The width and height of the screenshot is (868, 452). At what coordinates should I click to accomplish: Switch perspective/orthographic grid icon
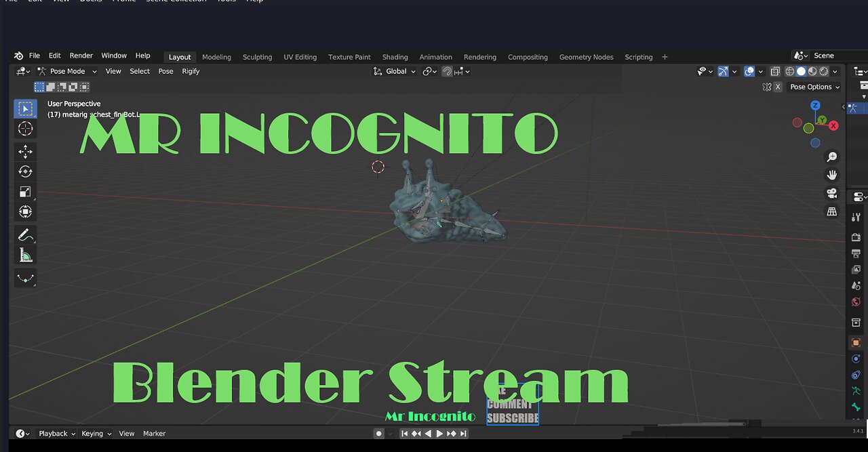pos(832,212)
